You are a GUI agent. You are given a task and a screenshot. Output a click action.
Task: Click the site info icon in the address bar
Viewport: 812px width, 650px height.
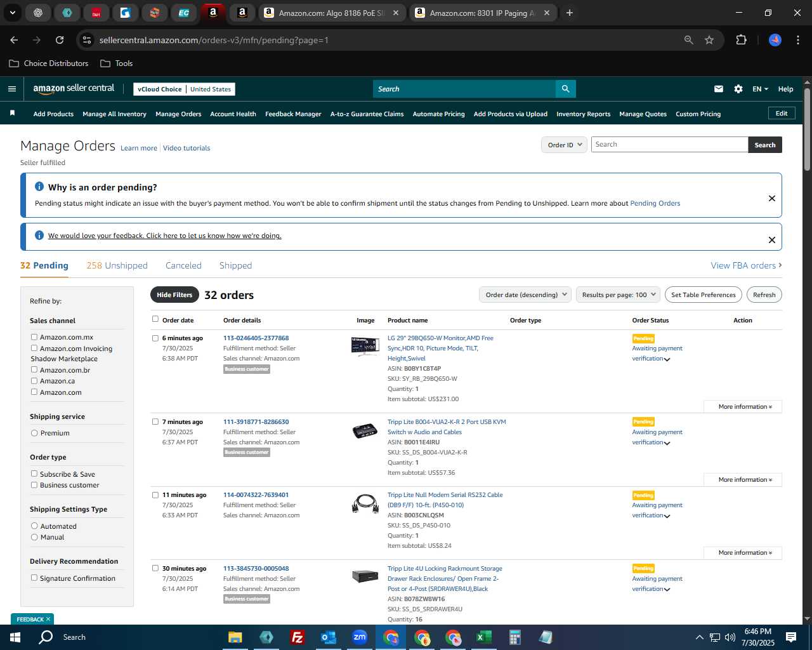88,40
